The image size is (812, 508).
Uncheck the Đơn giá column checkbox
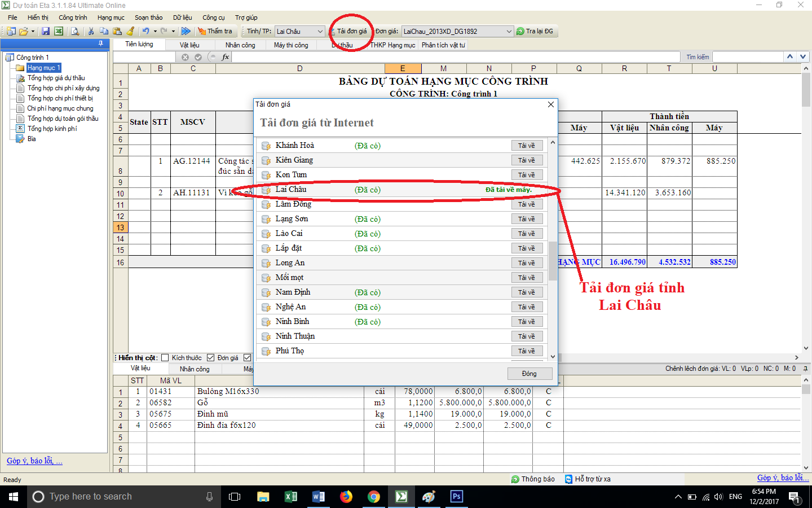(210, 358)
